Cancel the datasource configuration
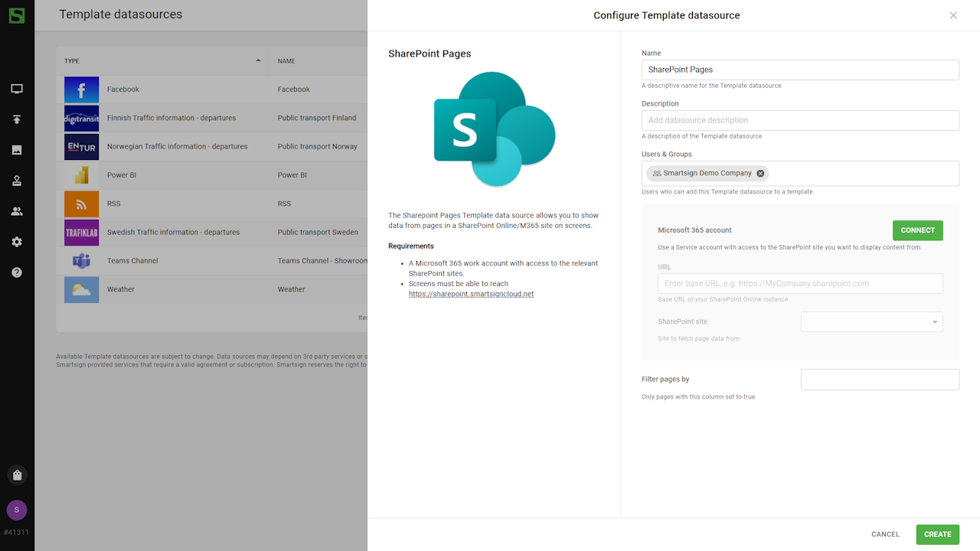The height and width of the screenshot is (551, 980). [x=885, y=534]
